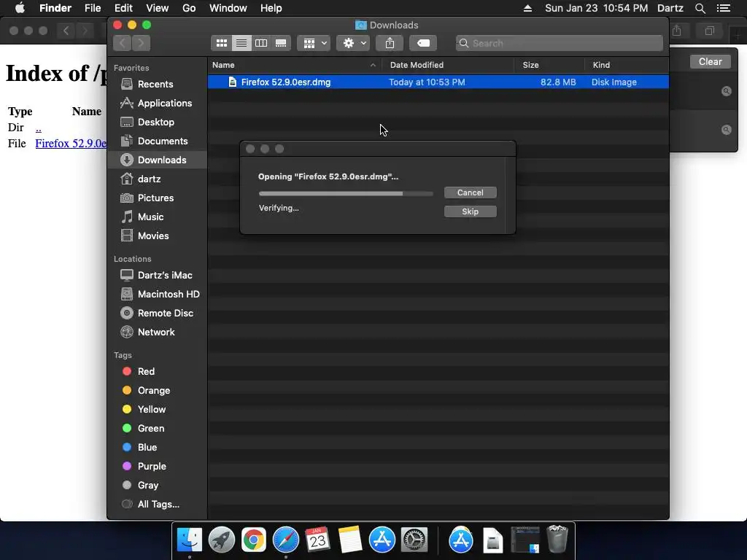The image size is (747, 560).
Task: Open Trash from the Dock
Action: pos(557,539)
